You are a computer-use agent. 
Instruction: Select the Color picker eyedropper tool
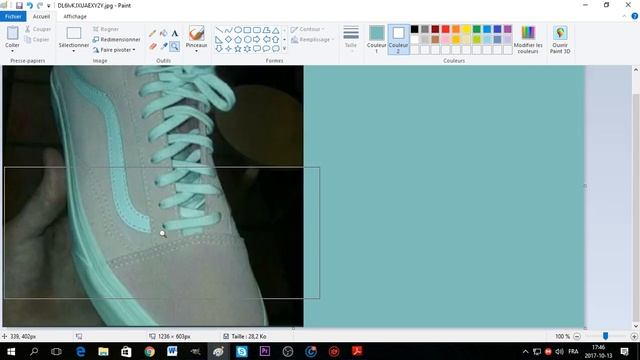pyautogui.click(x=164, y=46)
